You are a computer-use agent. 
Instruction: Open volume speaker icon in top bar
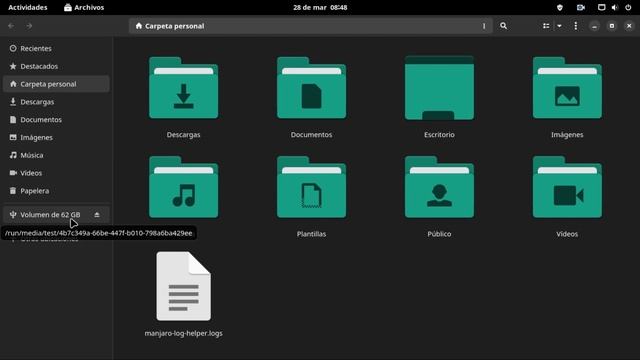click(x=615, y=7)
